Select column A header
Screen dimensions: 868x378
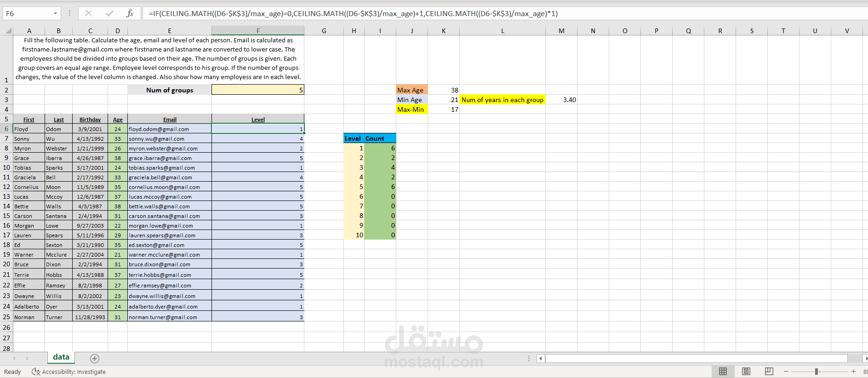tap(29, 31)
